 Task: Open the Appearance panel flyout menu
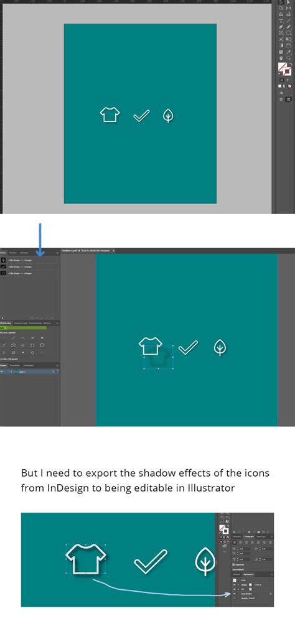[272, 574]
